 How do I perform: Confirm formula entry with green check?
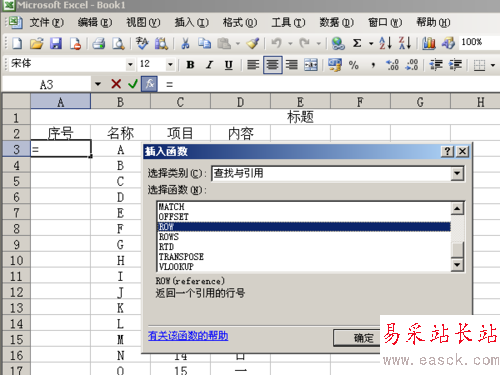[x=133, y=84]
